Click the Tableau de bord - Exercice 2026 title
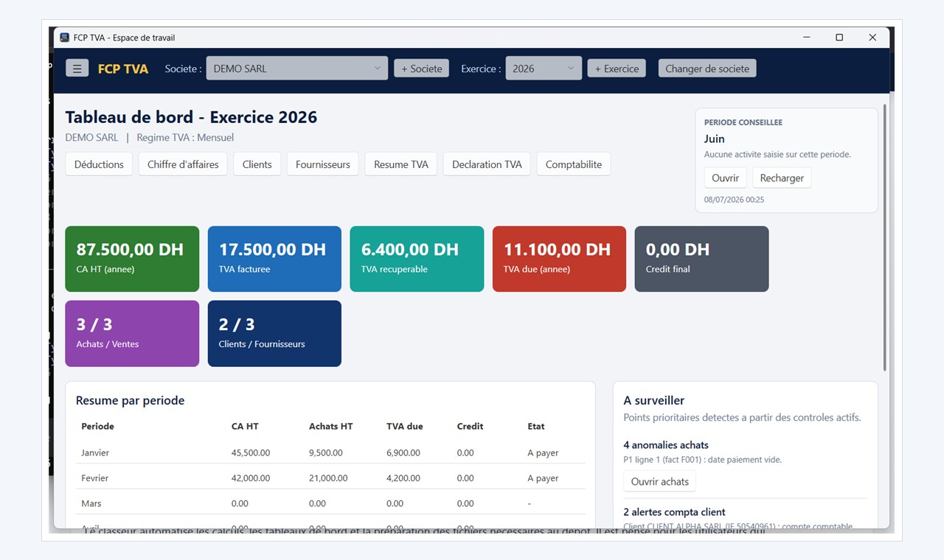The height and width of the screenshot is (560, 944). 191,117
